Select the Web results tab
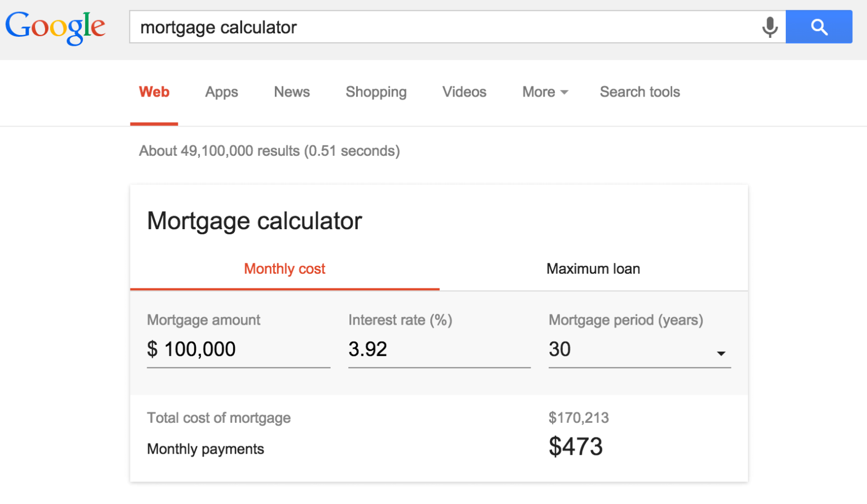867x504 pixels. tap(154, 92)
